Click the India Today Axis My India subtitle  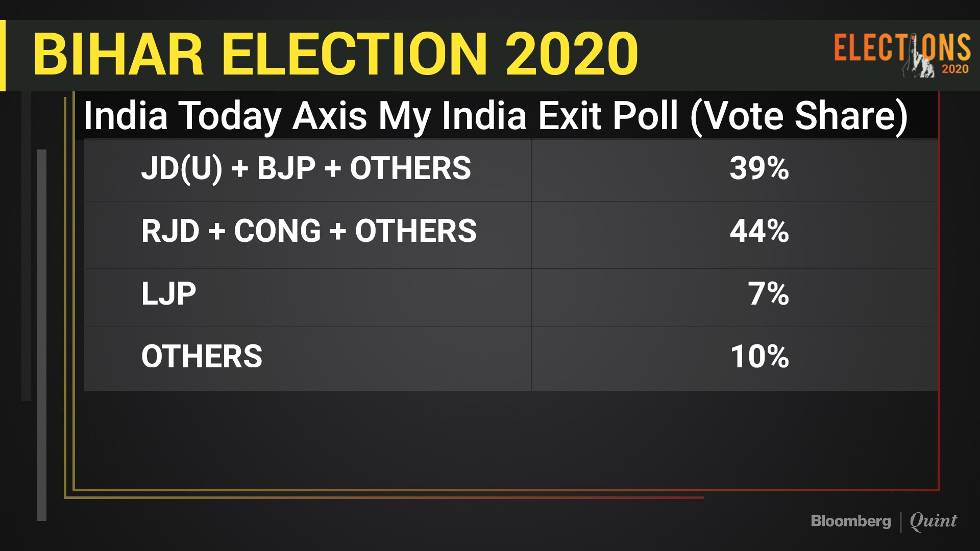[x=380, y=116]
